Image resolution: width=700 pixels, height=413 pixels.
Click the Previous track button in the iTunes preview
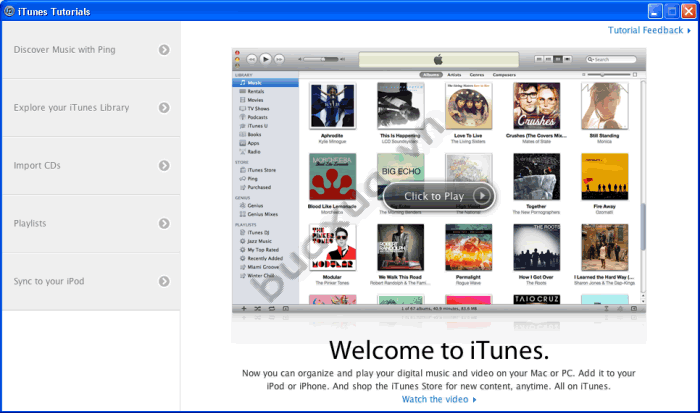click(x=252, y=59)
